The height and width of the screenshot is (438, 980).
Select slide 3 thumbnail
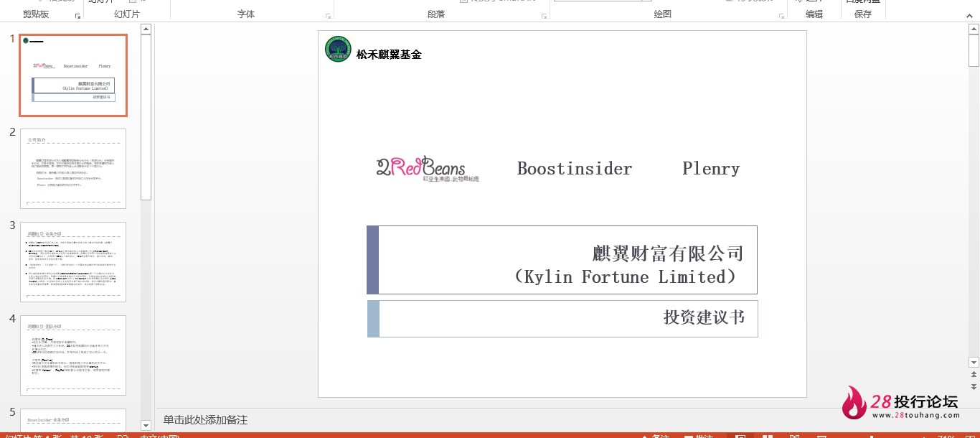tap(73, 262)
